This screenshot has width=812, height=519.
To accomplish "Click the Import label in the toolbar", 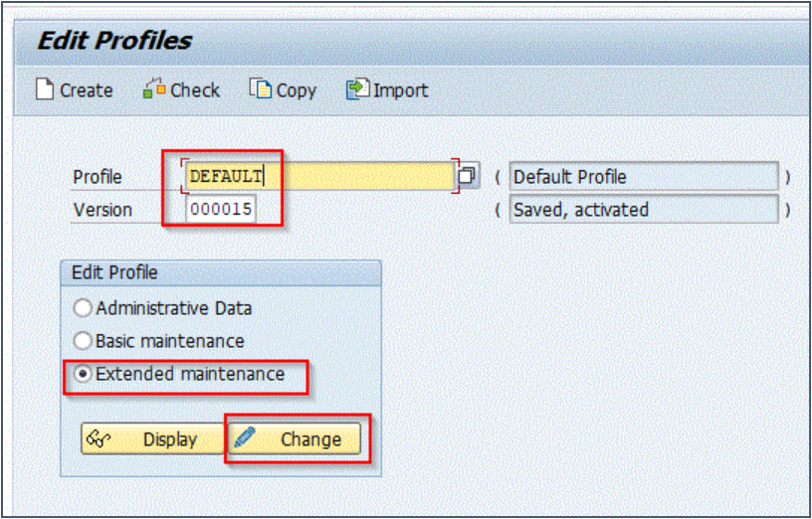I will click(401, 90).
